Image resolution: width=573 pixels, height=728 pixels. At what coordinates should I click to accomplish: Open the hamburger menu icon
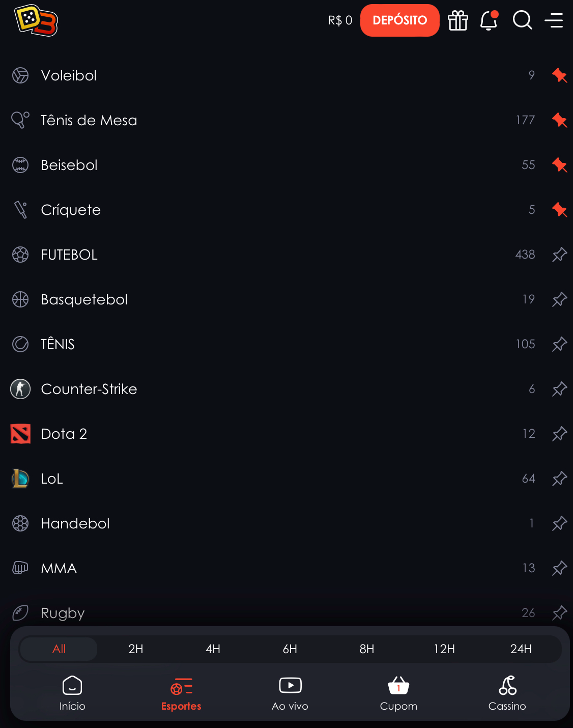554,20
